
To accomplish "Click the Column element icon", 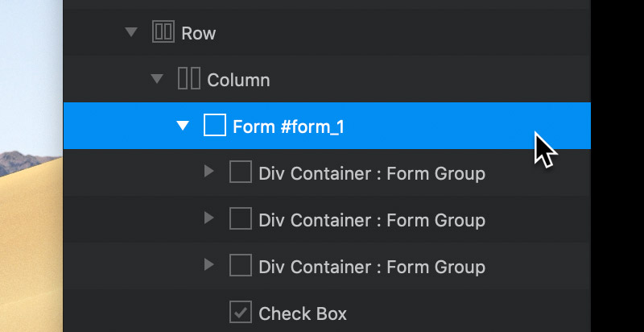I will (x=189, y=78).
